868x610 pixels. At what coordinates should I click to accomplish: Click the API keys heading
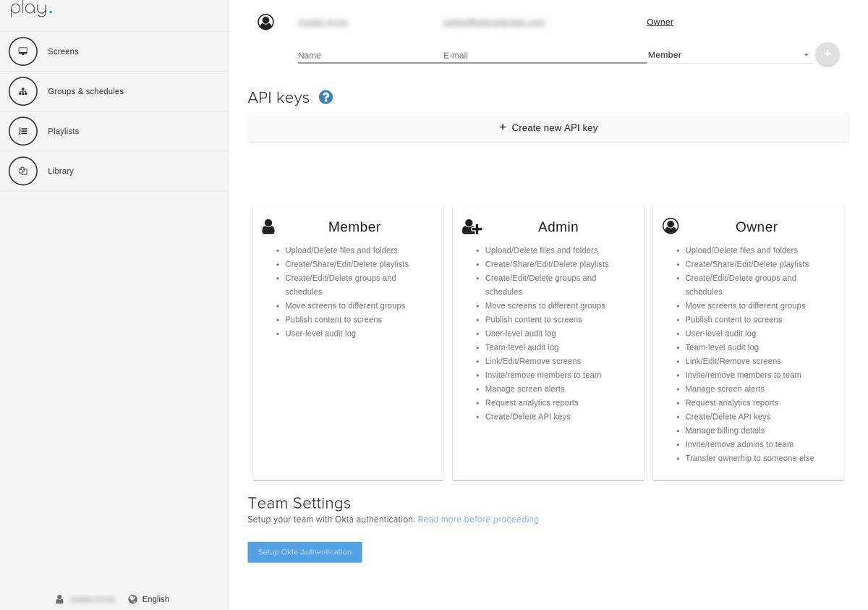(x=278, y=98)
